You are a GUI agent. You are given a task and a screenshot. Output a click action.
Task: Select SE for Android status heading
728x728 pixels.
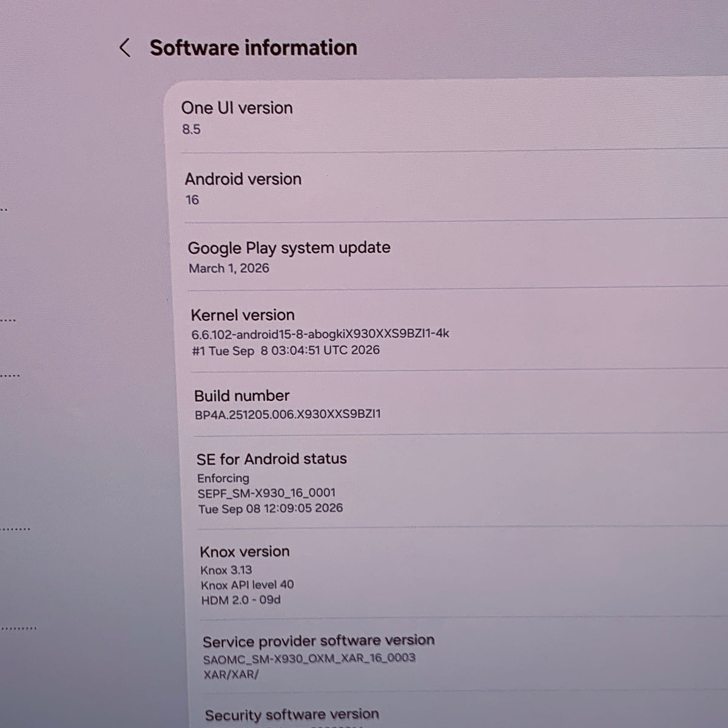coord(272,459)
